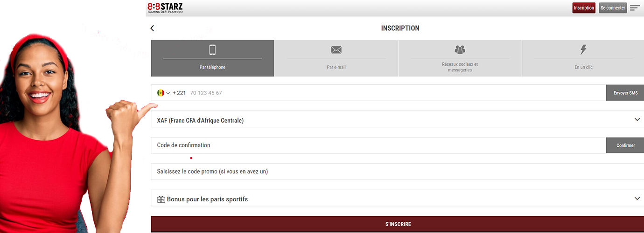Click the 888STARZ logo
644x233 pixels.
point(165,7)
